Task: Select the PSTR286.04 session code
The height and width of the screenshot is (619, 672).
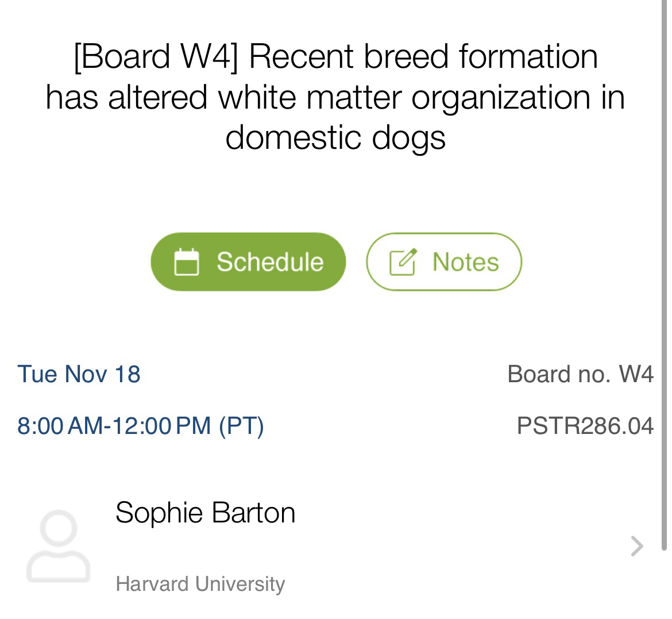Action: pyautogui.click(x=585, y=426)
